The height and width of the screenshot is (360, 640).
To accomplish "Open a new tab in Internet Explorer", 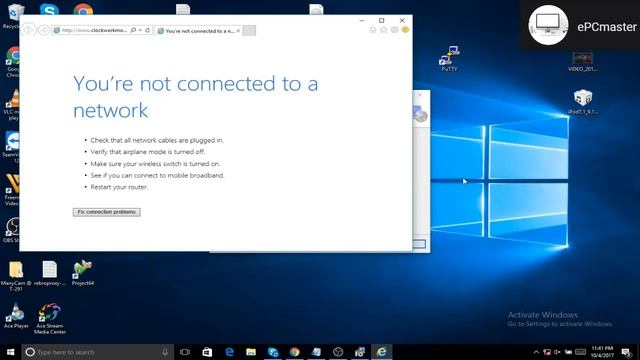I will (x=249, y=31).
